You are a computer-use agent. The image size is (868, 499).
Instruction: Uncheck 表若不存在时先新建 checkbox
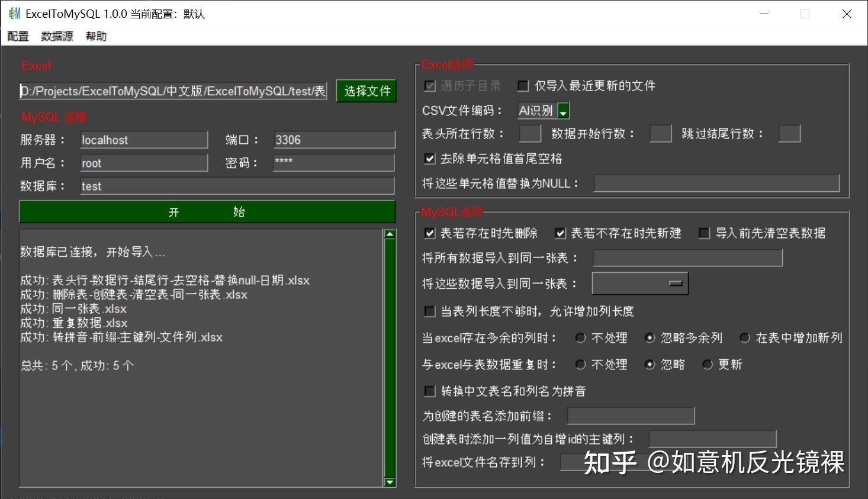(560, 233)
